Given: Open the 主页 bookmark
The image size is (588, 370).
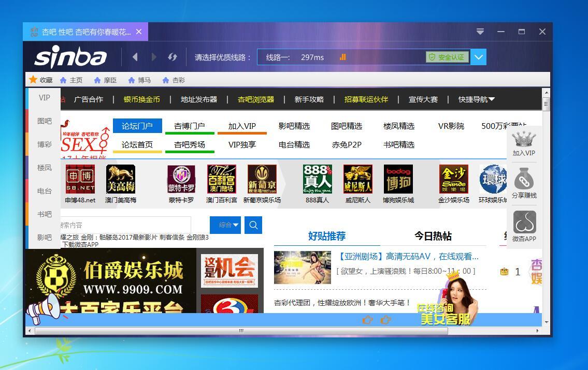Looking at the screenshot, I should (71, 80).
